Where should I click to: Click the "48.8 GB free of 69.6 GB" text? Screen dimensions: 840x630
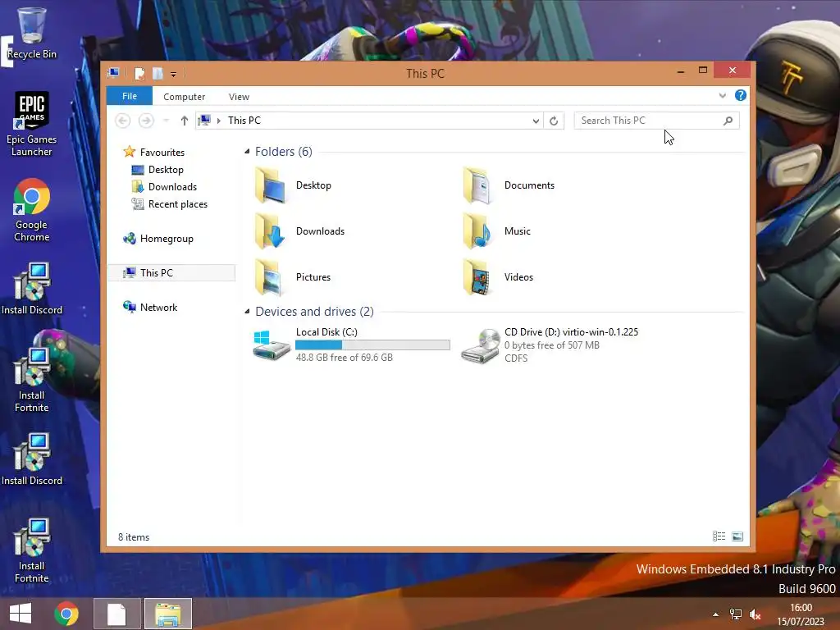pyautogui.click(x=345, y=358)
